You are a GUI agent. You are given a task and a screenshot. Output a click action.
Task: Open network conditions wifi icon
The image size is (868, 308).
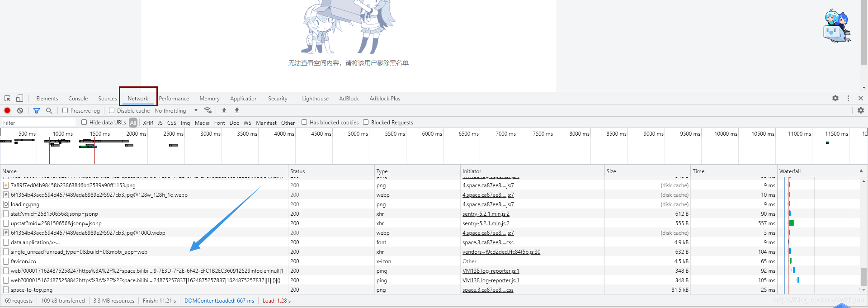pos(208,110)
